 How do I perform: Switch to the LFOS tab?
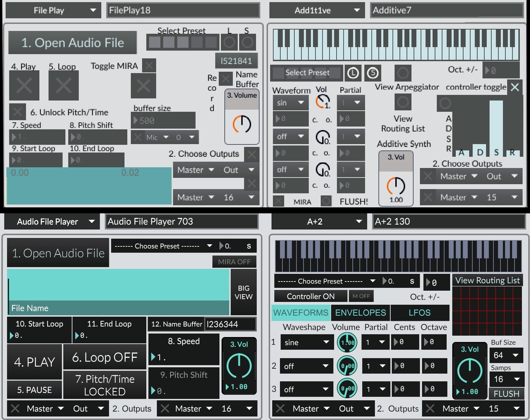420,312
